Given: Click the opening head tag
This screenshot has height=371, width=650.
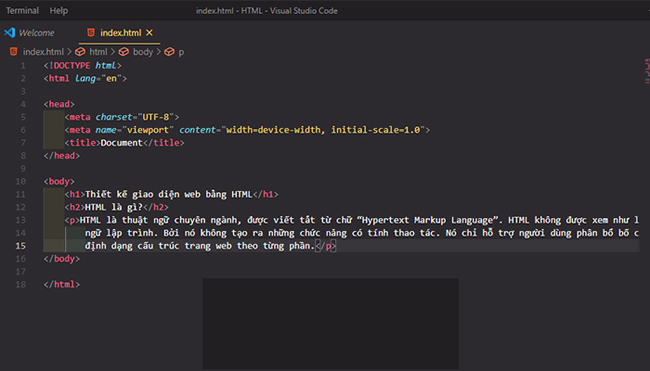Looking at the screenshot, I should (59, 104).
